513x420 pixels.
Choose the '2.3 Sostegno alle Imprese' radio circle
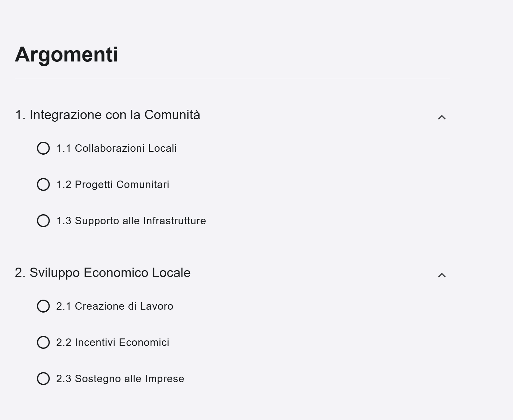tap(43, 379)
